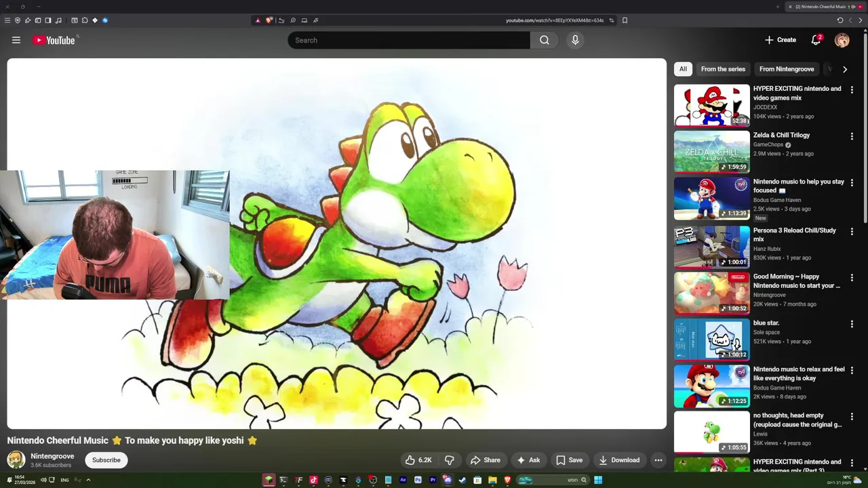
Task: Open Brave Rewards triangle icon
Action: click(258, 20)
